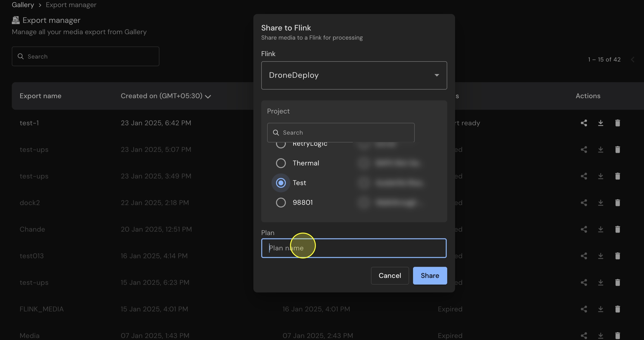
Task: Download the FLINK_MEDIA export
Action: click(600, 309)
